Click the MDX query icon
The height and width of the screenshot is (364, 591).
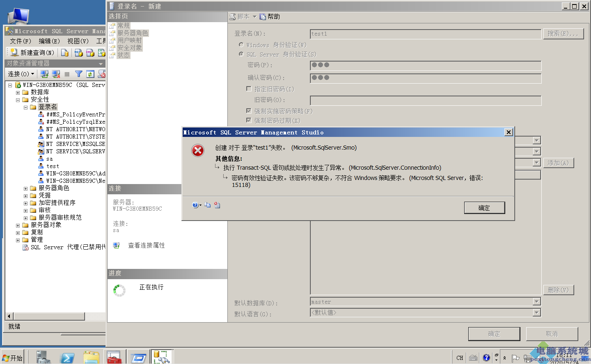pos(79,52)
